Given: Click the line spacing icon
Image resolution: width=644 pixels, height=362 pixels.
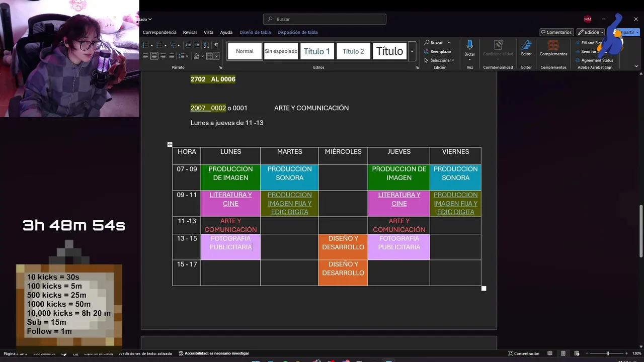Looking at the screenshot, I should (x=182, y=56).
